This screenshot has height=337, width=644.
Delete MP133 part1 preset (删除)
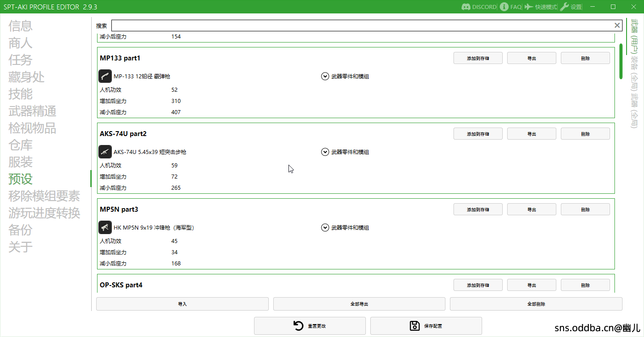click(585, 58)
